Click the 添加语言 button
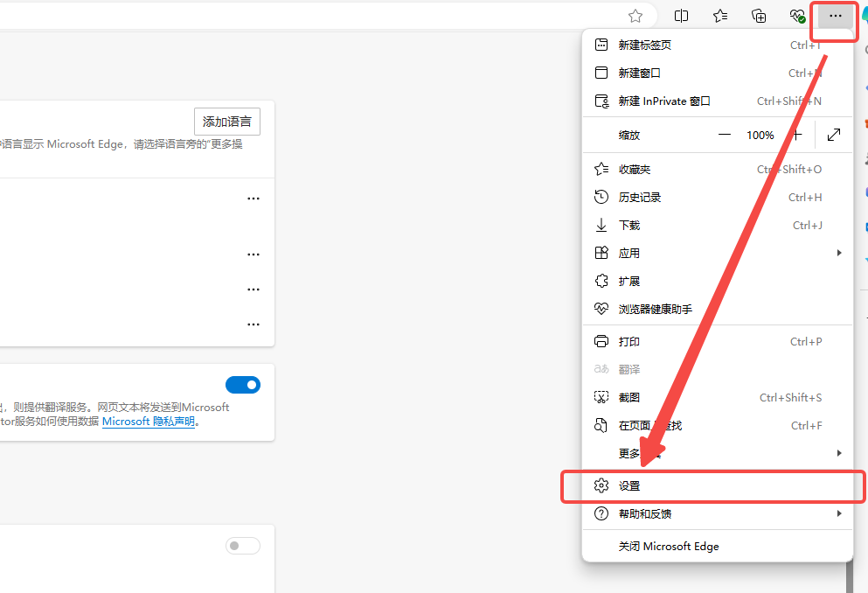Screen dimensions: 868x593 tap(227, 122)
